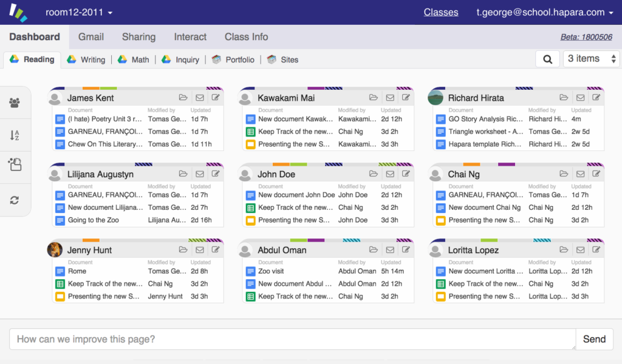The height and width of the screenshot is (364, 622).
Task: Open the room12-2011 class dropdown
Action: pos(78,12)
